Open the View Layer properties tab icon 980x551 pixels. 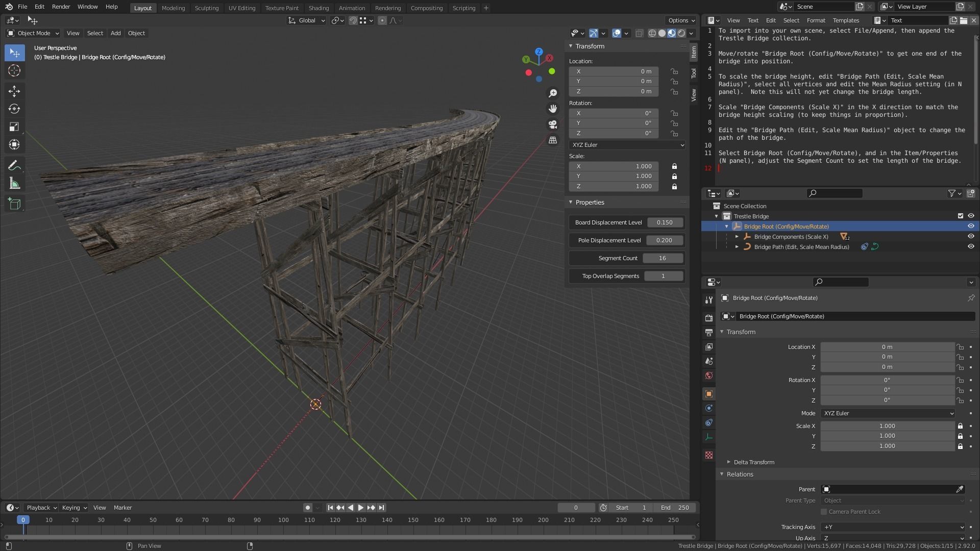coord(708,347)
